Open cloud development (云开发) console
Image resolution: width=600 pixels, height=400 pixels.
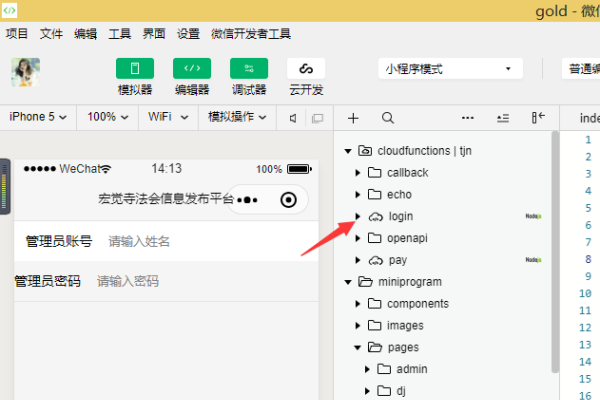pyautogui.click(x=306, y=69)
